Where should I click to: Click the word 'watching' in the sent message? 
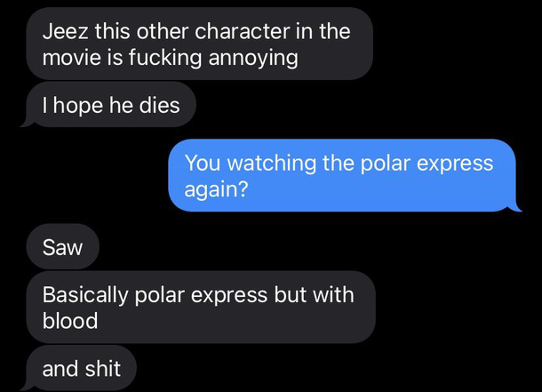[x=271, y=164]
